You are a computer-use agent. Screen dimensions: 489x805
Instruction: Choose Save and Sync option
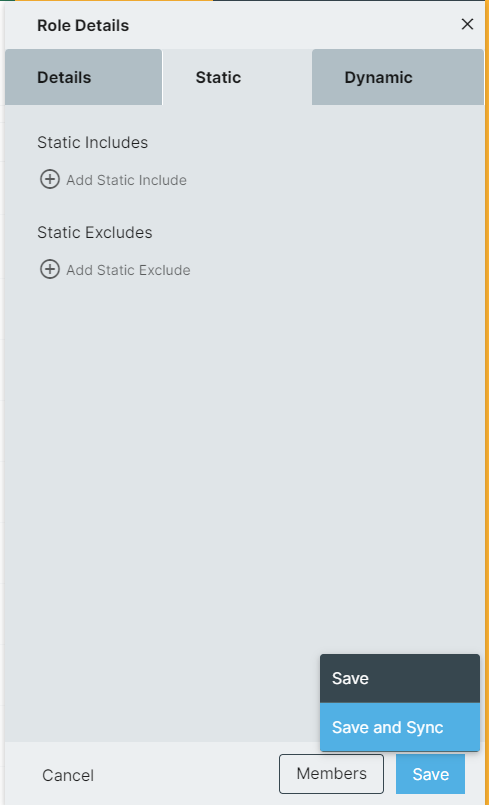pyautogui.click(x=400, y=727)
